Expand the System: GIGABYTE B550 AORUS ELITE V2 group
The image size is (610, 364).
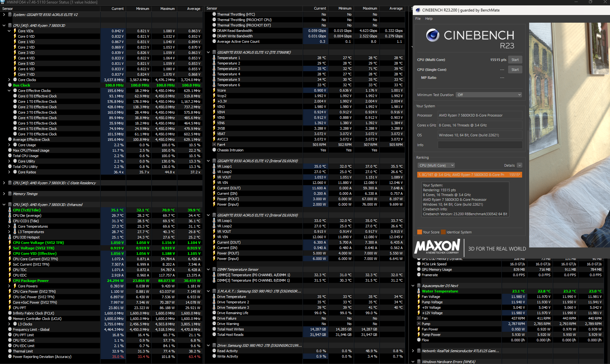4,15
